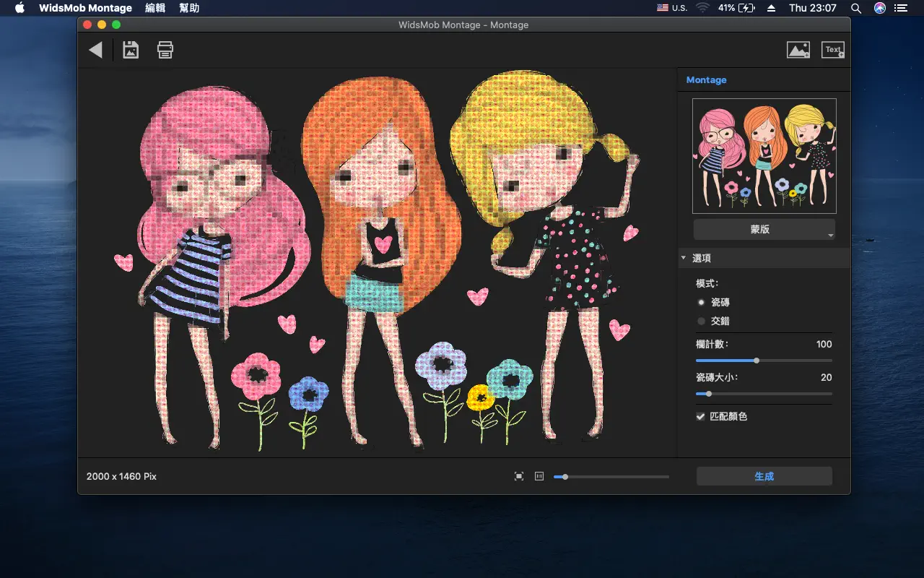Screen dimensions: 924x578
Task: Collapse the 選項 section
Action: pos(683,258)
